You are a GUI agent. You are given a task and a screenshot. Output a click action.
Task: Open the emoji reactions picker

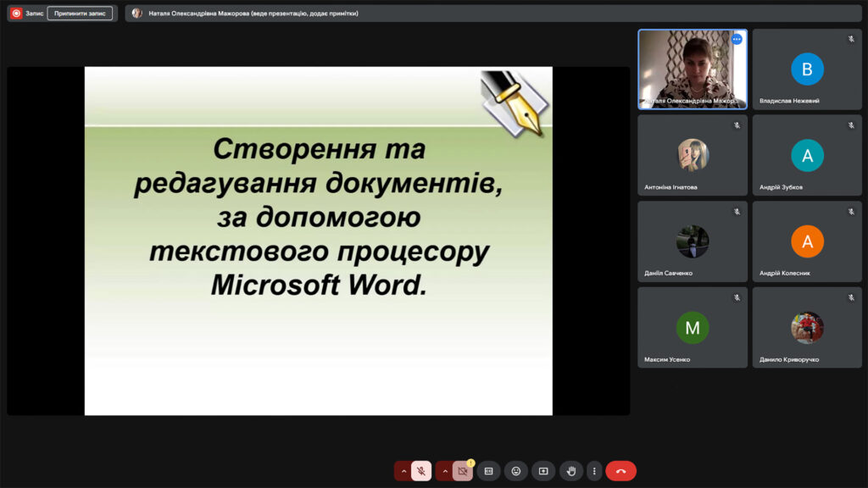[516, 471]
